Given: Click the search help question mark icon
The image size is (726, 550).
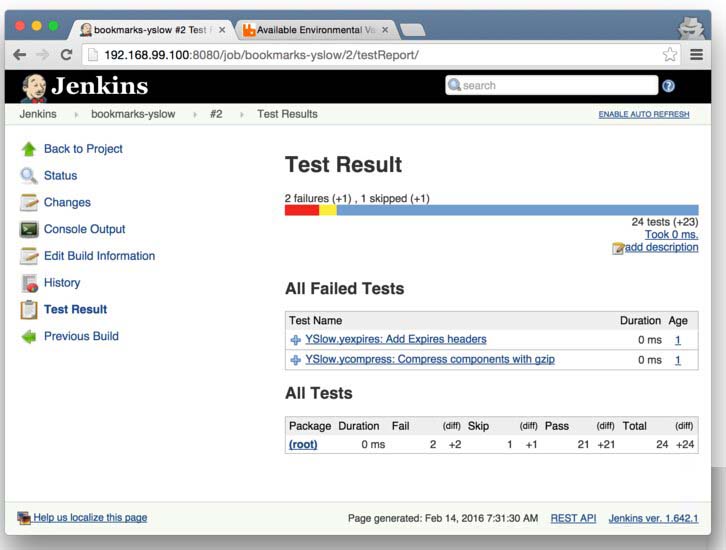Looking at the screenshot, I should [668, 86].
